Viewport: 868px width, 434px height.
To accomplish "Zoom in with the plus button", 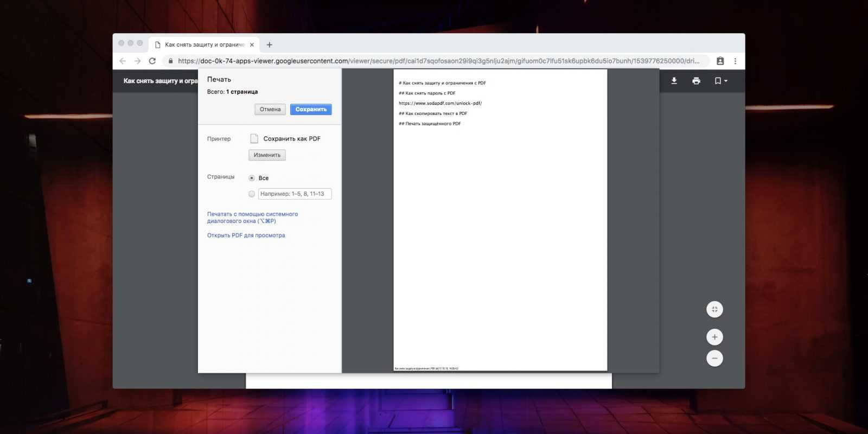I will point(714,337).
